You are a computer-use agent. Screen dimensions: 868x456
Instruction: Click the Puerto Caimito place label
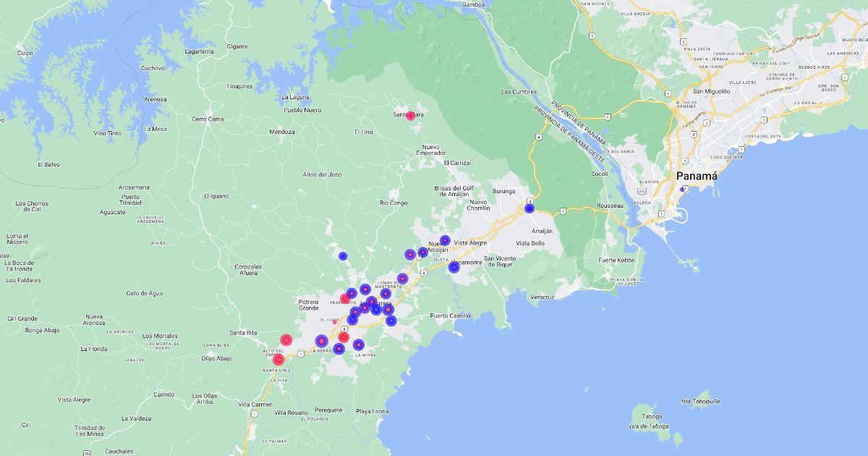[x=450, y=316]
